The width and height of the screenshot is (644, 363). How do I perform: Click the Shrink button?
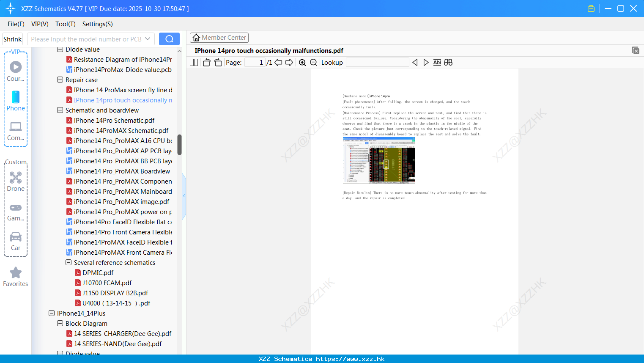coord(12,39)
